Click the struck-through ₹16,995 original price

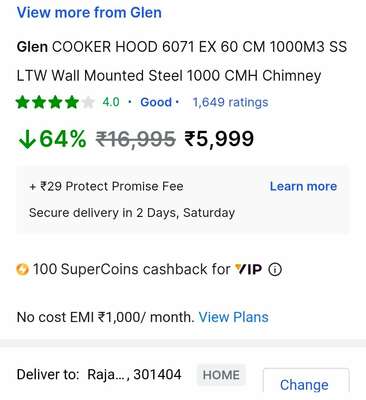[136, 139]
